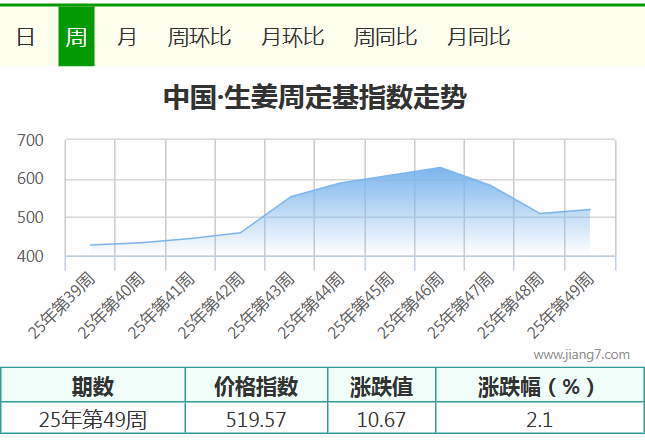
Task: Select the highlighted 周 tab
Action: 76,37
